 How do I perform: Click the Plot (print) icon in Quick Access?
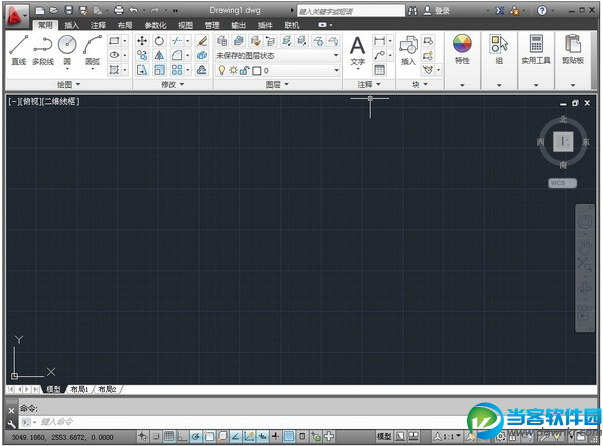coord(119,10)
